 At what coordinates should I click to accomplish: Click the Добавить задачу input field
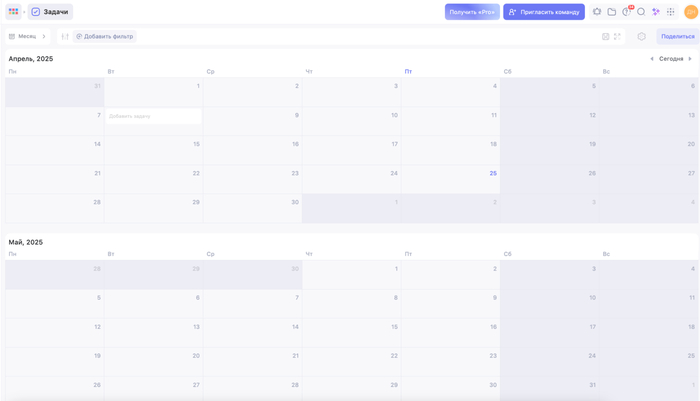(153, 116)
